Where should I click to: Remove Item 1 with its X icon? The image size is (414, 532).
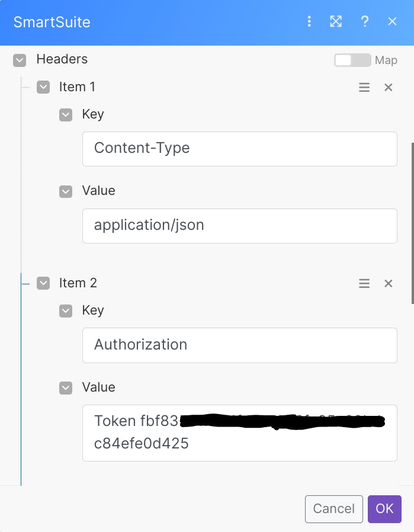click(388, 87)
